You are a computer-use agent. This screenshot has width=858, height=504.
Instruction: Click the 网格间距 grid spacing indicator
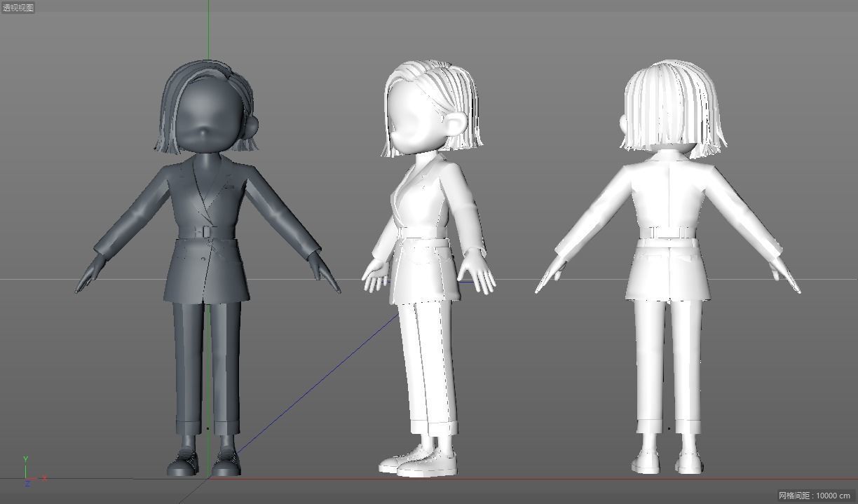tap(815, 494)
